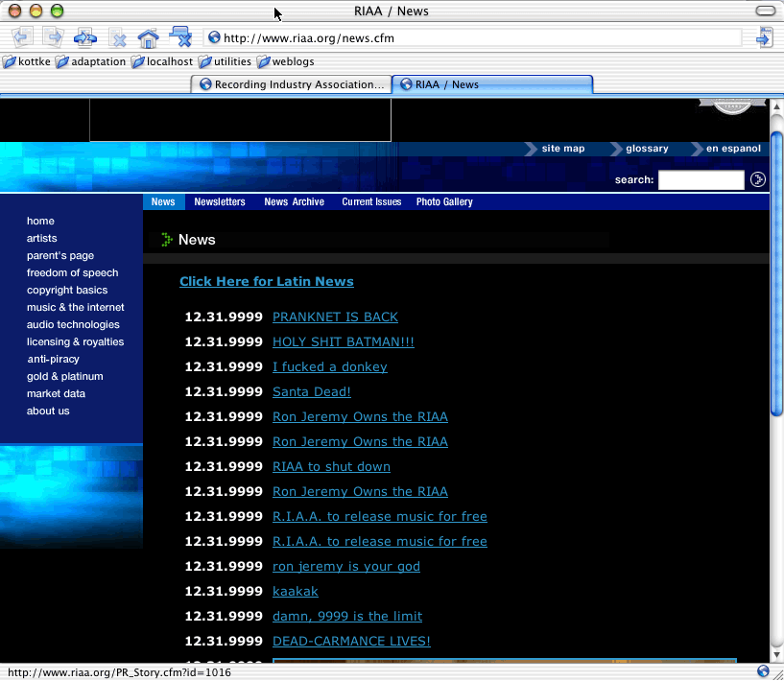
Task: Open the en espanol header link
Action: (733, 149)
